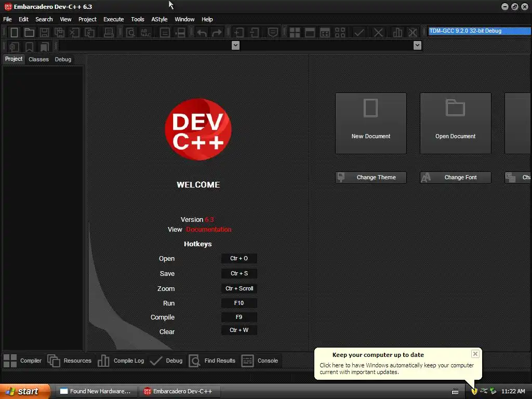Image resolution: width=532 pixels, height=399 pixels.
Task: Open the View menu
Action: tap(65, 19)
